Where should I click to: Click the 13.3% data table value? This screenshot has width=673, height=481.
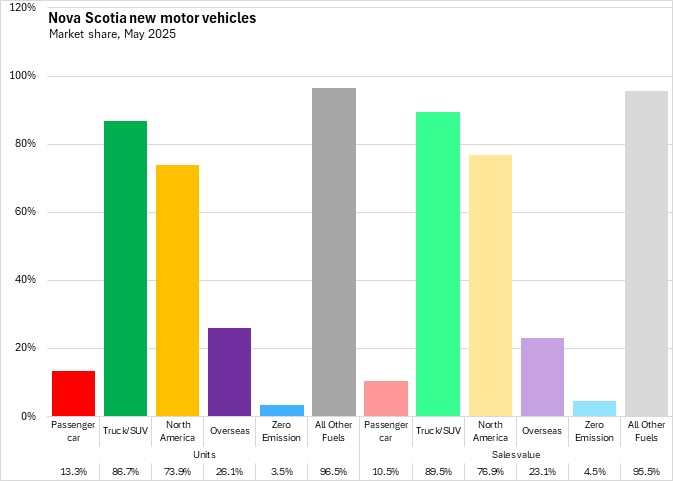tap(73, 470)
